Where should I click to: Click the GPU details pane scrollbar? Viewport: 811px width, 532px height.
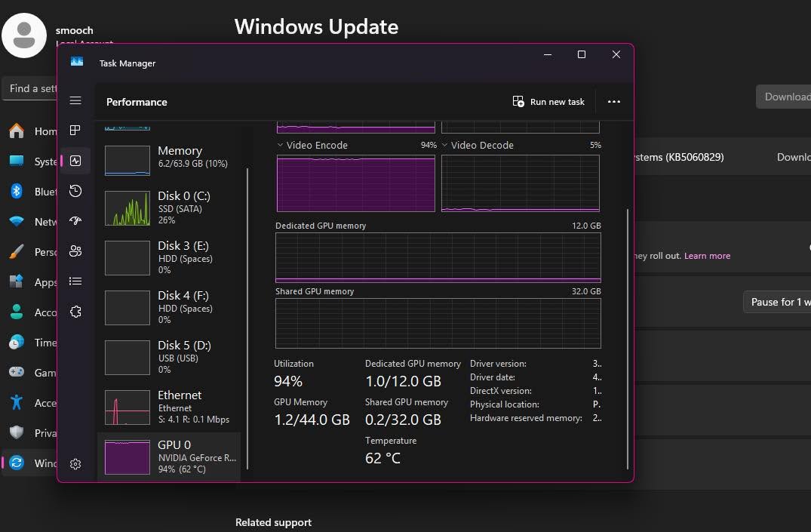coord(628,339)
